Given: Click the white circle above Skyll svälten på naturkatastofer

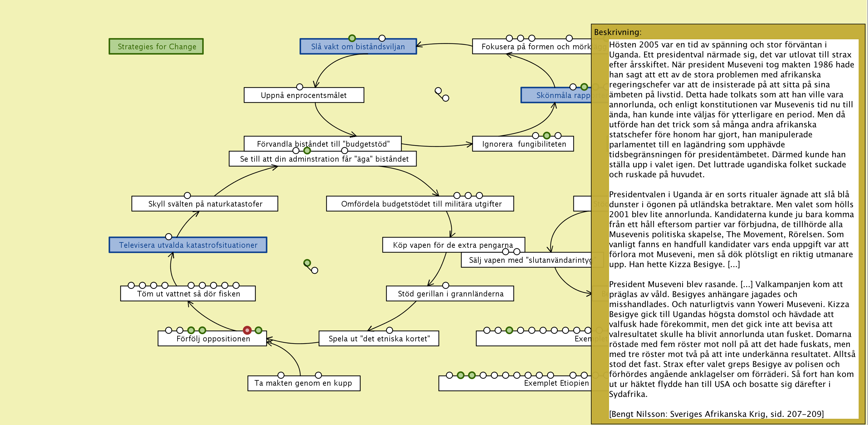Looking at the screenshot, I should [x=187, y=195].
